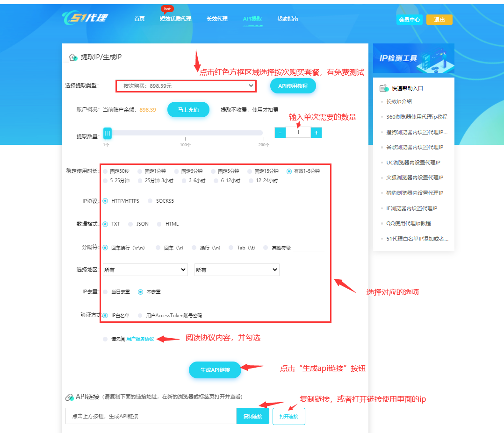Image resolution: width=504 pixels, height=433 pixels.
Task: Select 用户AccessToken账号密码 verification method
Action: pos(140,316)
